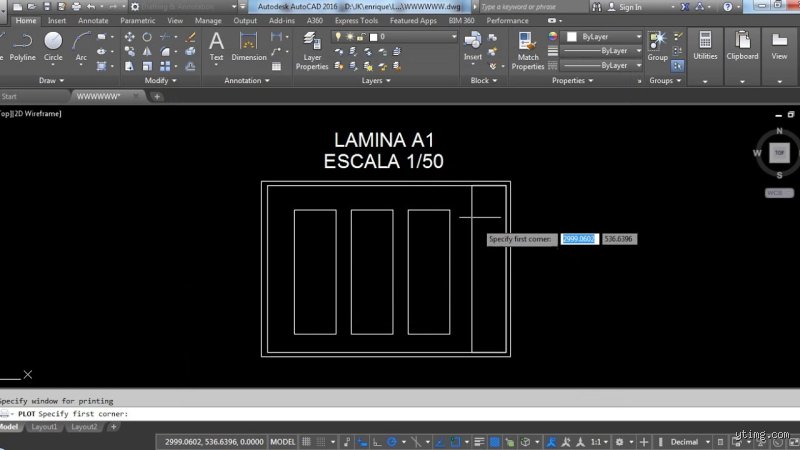
Task: Click the Array tool icon
Action: (x=165, y=66)
